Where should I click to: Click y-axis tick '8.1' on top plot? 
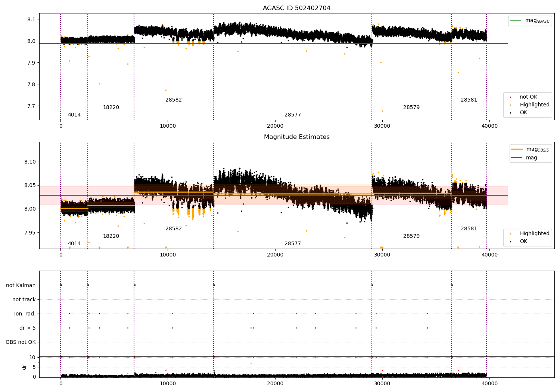pyautogui.click(x=32, y=19)
